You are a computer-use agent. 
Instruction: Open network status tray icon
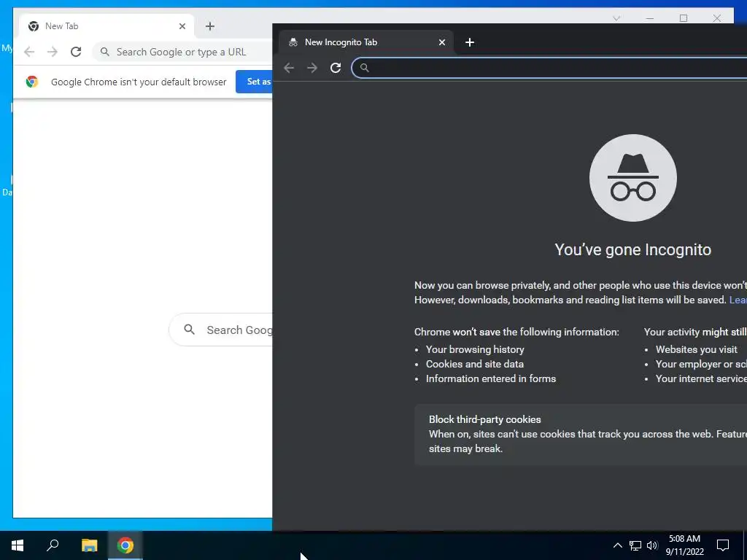635,545
